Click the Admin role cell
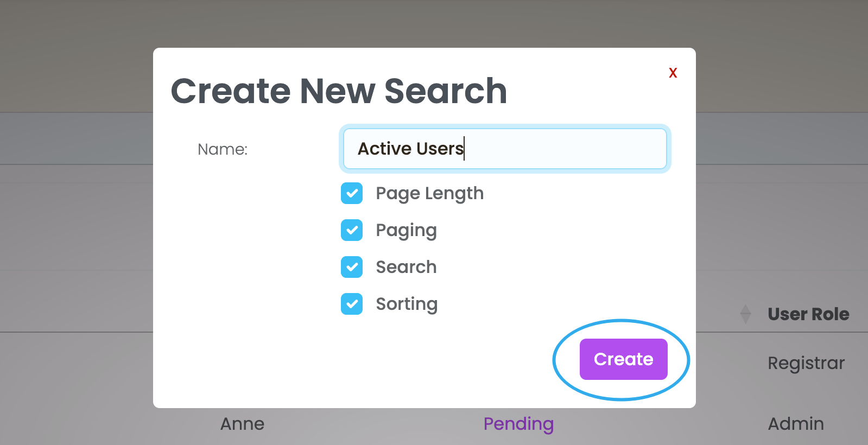Screen dimensions: 868x445 pos(796,424)
